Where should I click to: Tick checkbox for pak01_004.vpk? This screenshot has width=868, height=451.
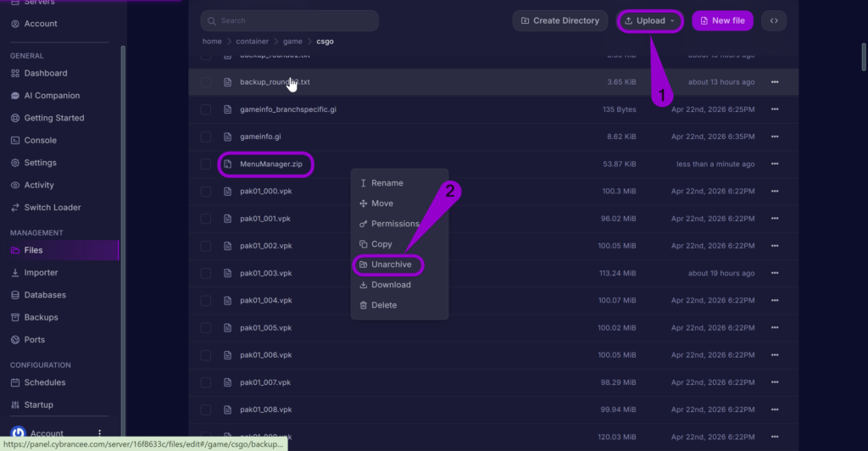pos(205,300)
